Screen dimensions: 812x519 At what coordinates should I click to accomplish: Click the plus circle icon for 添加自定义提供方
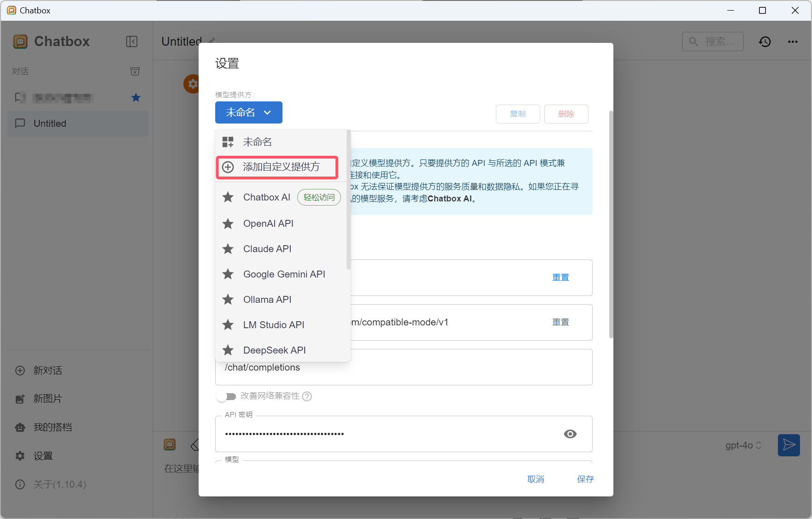pyautogui.click(x=228, y=167)
